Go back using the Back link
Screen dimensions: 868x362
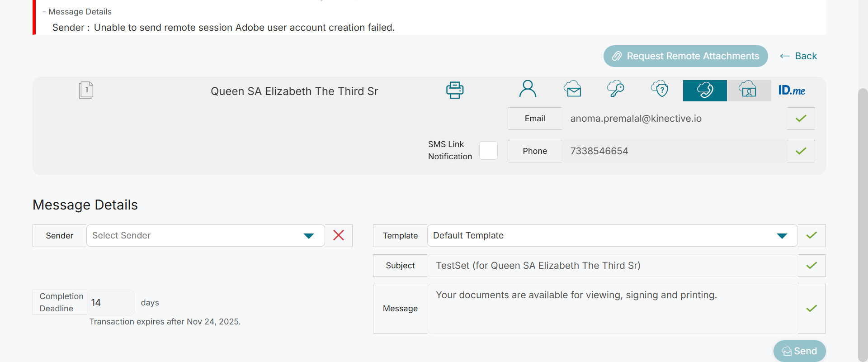pos(798,56)
